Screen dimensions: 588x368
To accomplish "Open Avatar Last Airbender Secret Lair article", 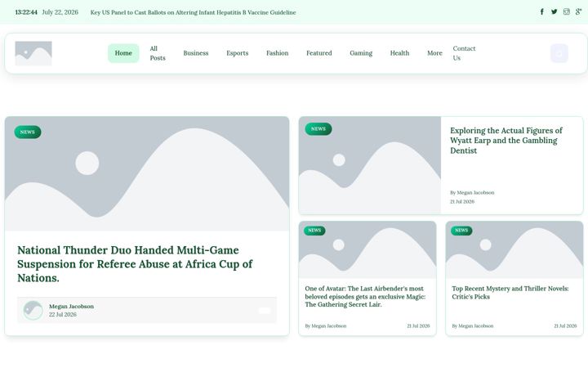I will point(365,296).
